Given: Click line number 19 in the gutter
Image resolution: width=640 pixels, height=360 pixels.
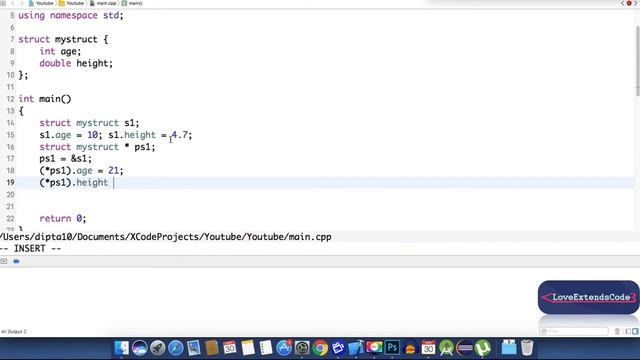Looking at the screenshot, I should point(10,182).
